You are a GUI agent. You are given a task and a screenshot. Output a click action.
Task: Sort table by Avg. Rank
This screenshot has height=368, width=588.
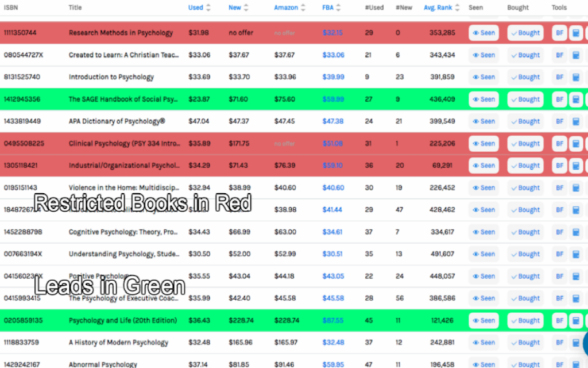click(442, 7)
